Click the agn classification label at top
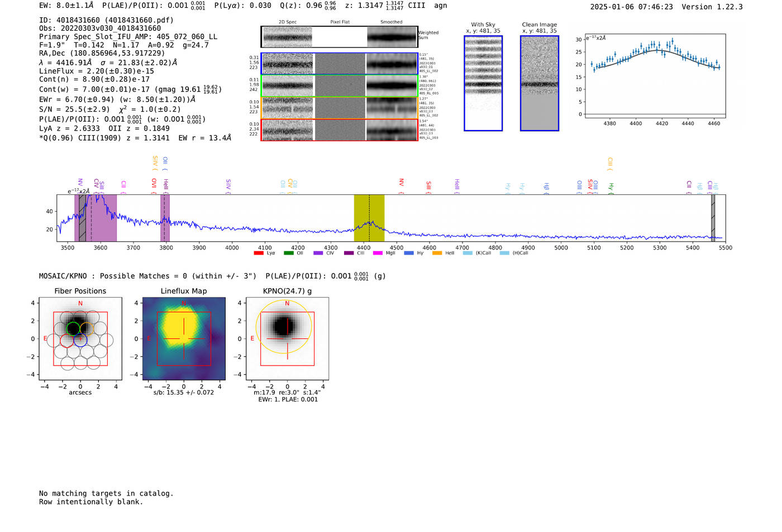This screenshot has width=782, height=532. tap(441, 6)
